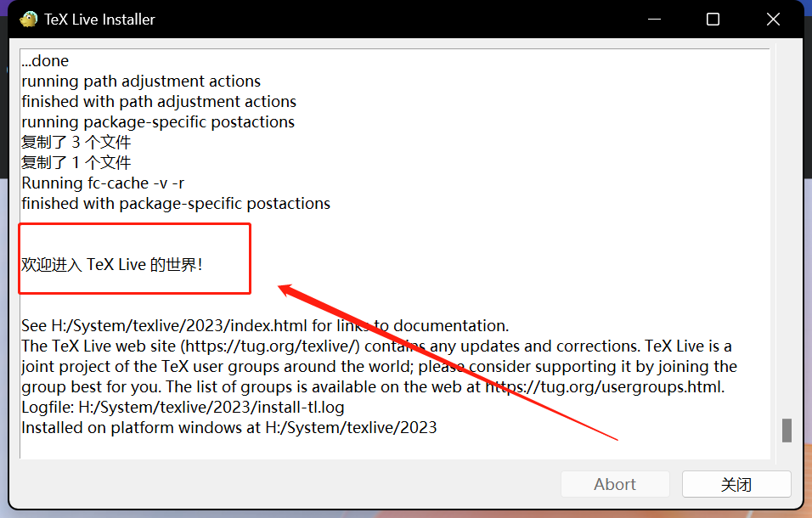The height and width of the screenshot is (518, 812).
Task: Click the line "Running fc-cache -v -r"
Action: pos(103,183)
